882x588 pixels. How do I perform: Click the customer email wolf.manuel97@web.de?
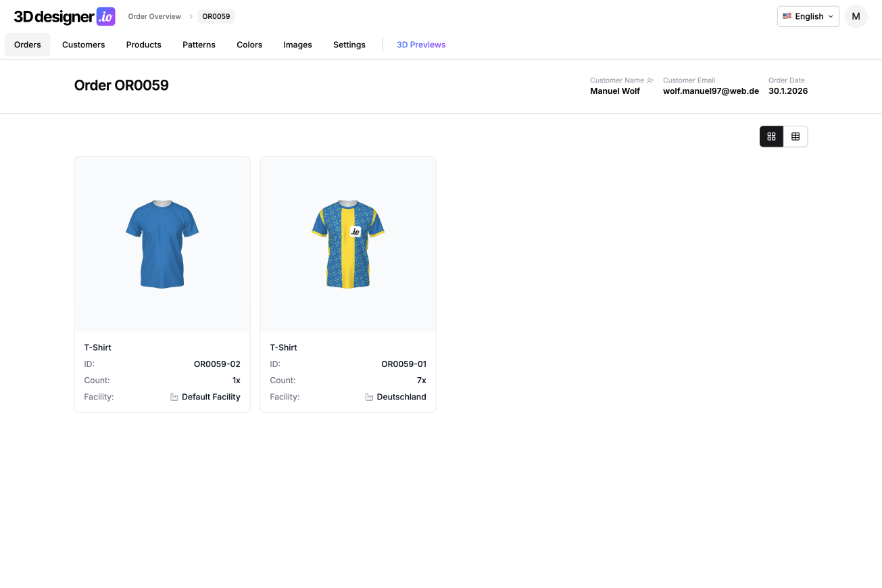coord(710,91)
